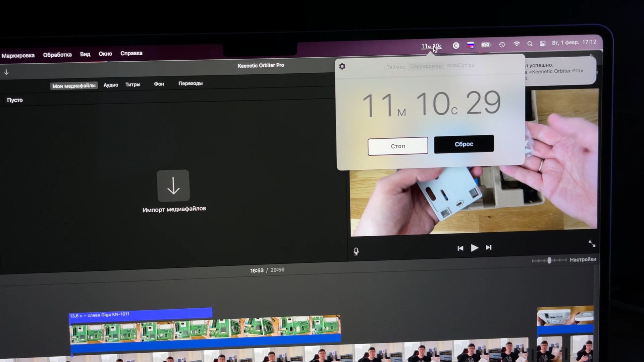Select the Аудио tab
The height and width of the screenshot is (362, 644).
click(111, 85)
